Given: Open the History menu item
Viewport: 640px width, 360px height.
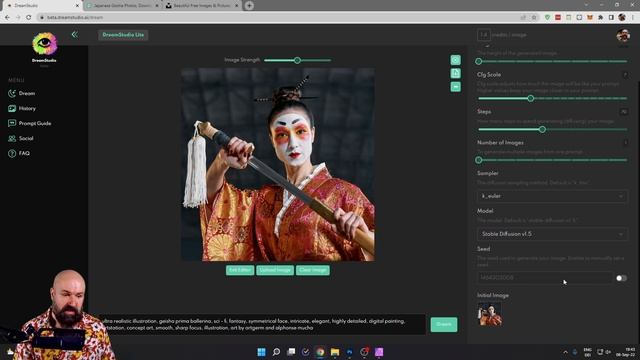Looking at the screenshot, I should [x=22, y=109].
